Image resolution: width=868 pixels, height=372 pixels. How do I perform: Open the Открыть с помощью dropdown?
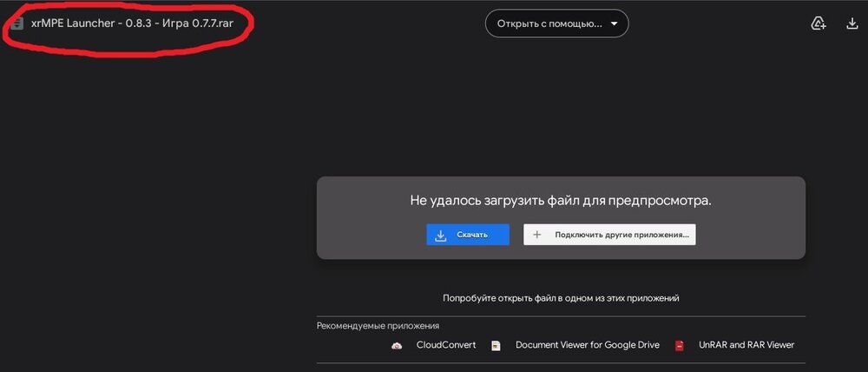(557, 23)
